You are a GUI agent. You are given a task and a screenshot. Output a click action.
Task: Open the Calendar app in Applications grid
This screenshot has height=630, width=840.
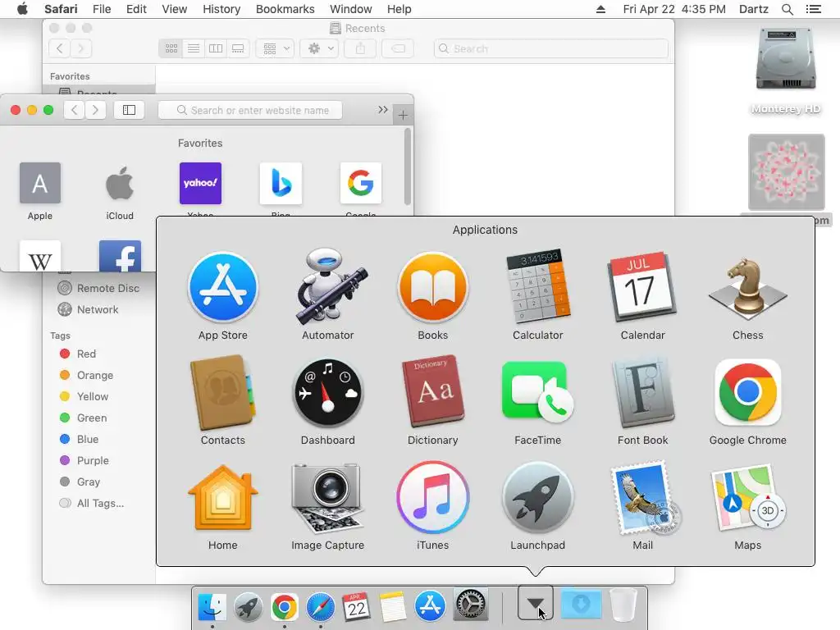click(x=642, y=288)
